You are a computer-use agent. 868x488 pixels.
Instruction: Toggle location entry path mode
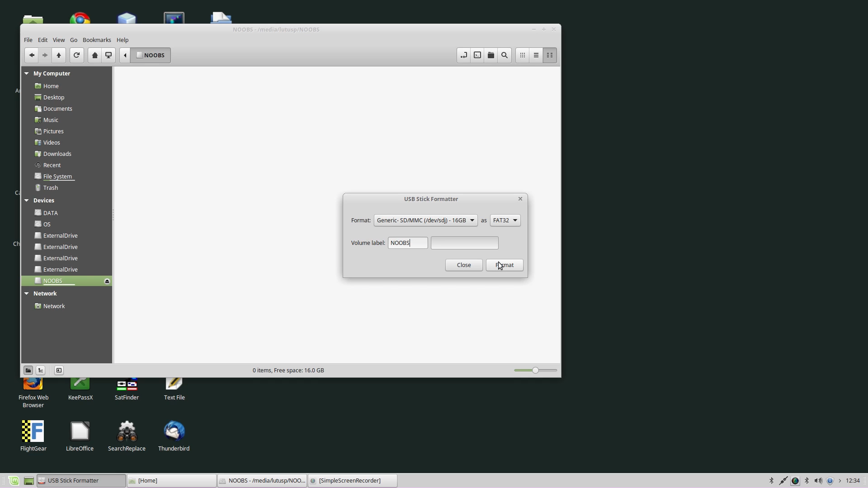coord(464,55)
